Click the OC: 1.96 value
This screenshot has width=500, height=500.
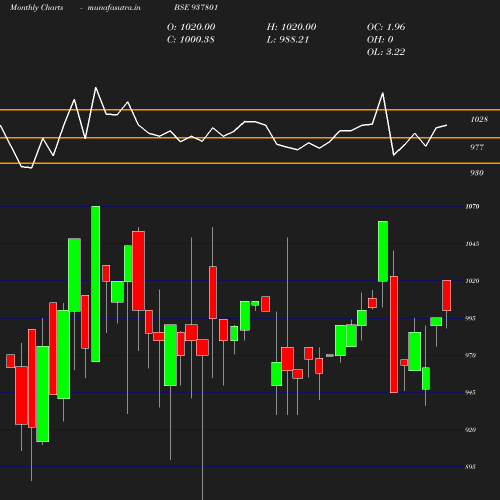click(x=386, y=27)
